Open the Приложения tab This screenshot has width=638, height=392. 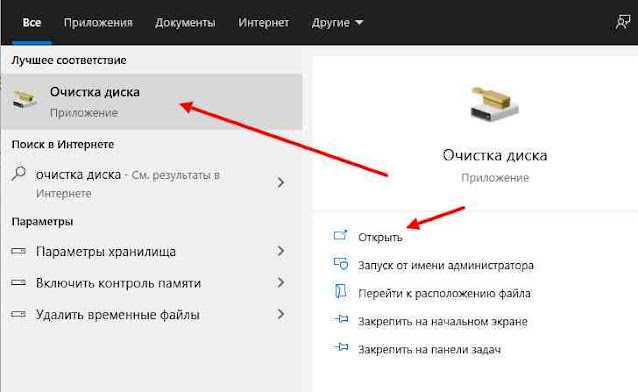click(98, 22)
